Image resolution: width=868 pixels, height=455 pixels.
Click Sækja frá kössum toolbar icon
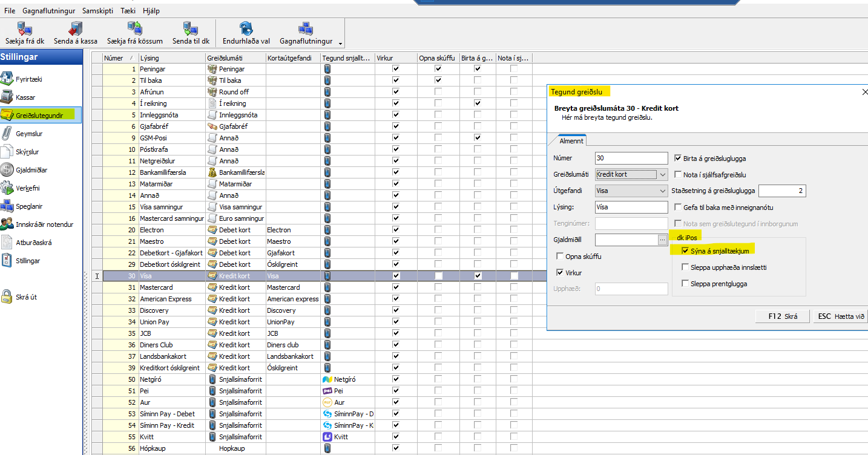point(134,28)
